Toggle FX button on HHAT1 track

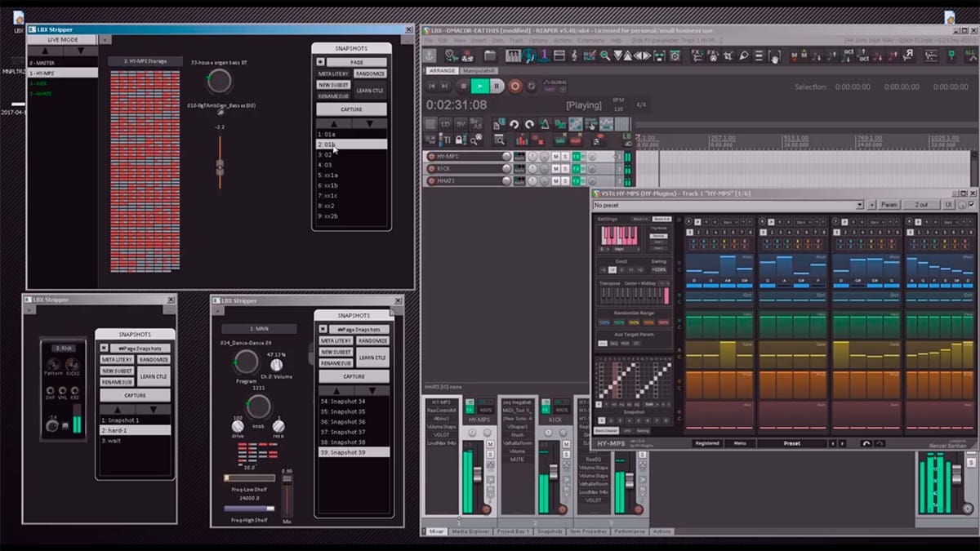click(577, 180)
